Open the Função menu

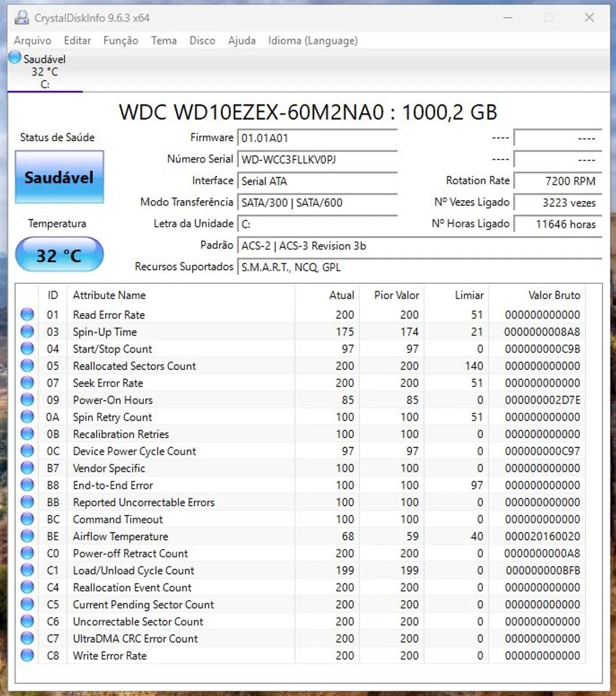(x=121, y=41)
